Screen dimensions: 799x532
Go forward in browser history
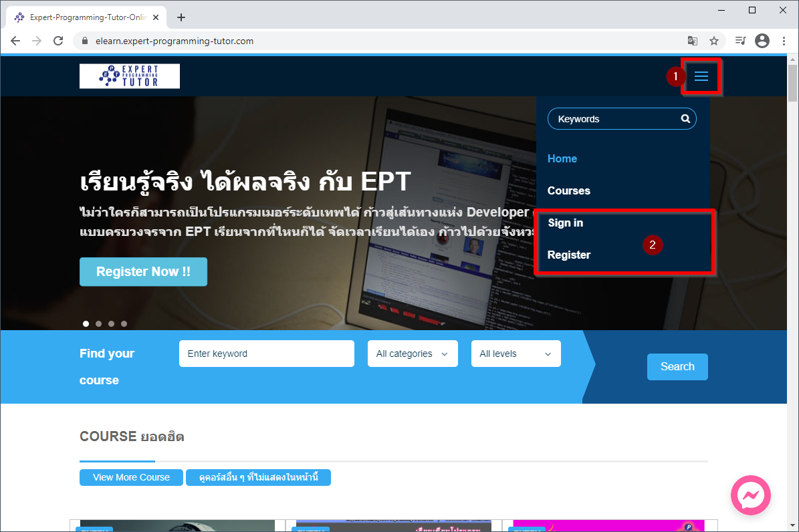(x=37, y=41)
